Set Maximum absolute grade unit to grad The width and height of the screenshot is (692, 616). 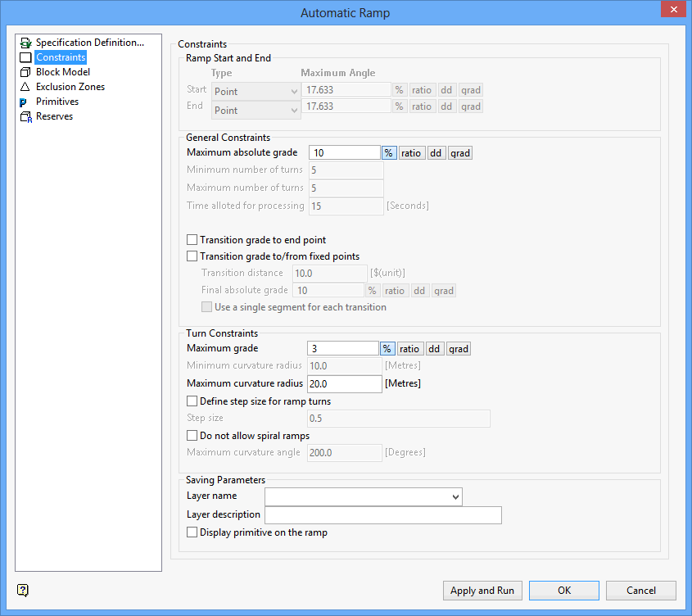(x=460, y=153)
